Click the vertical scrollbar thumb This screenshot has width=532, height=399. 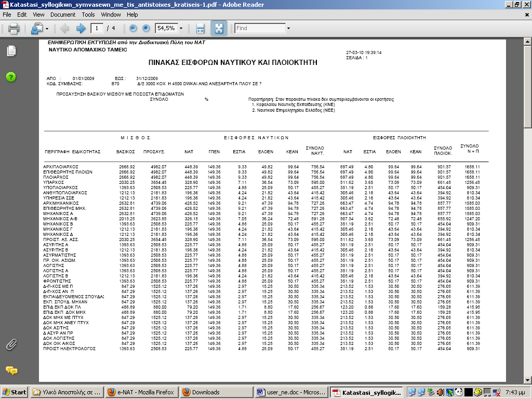point(528,87)
